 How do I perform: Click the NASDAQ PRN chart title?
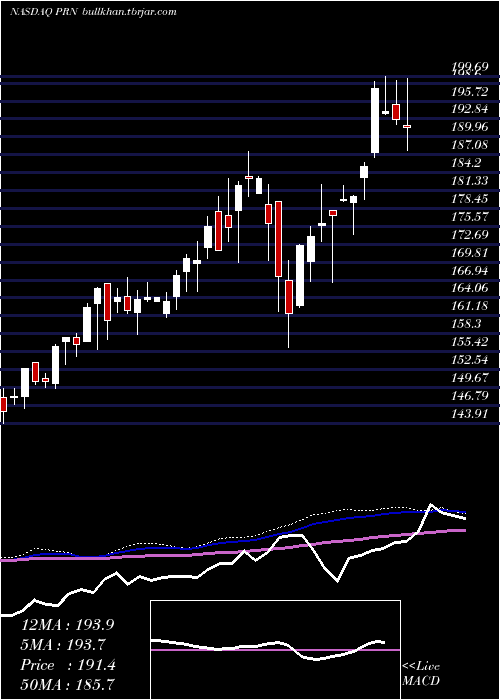point(93,12)
